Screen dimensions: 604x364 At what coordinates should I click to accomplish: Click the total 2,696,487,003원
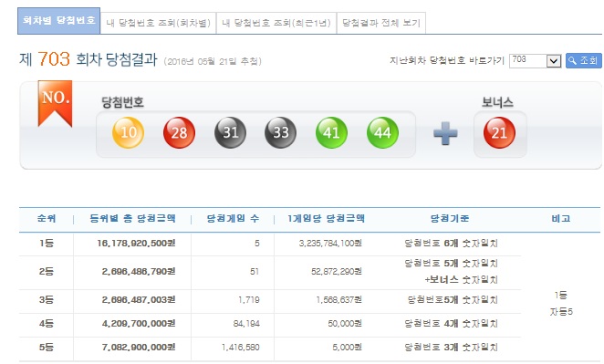139,299
